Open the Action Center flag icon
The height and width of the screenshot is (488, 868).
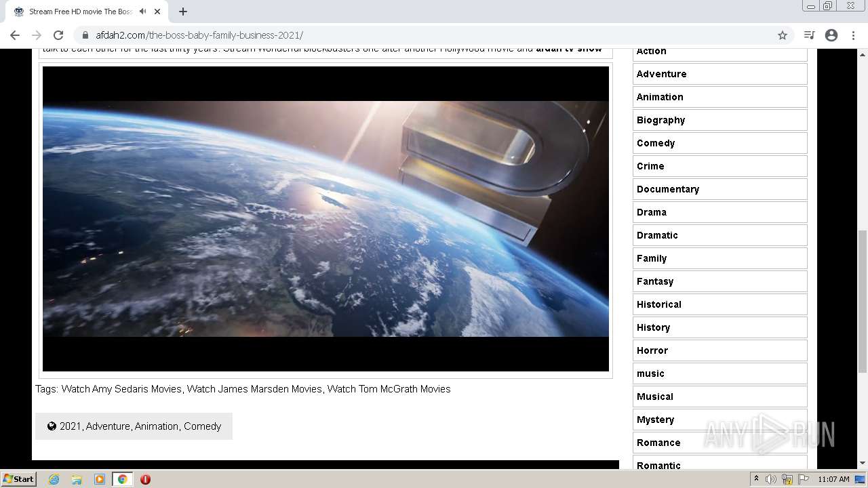coord(804,479)
